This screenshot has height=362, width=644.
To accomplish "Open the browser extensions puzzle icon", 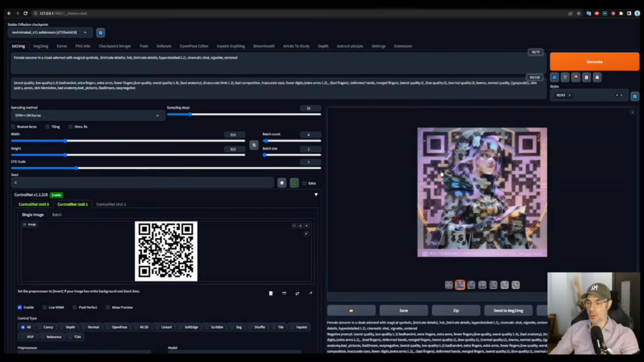I will [x=621, y=13].
